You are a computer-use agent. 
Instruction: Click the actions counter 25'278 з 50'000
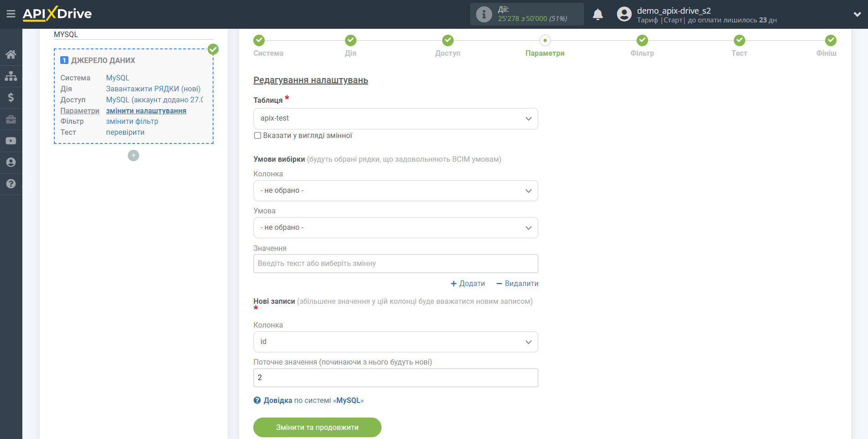[x=533, y=19]
